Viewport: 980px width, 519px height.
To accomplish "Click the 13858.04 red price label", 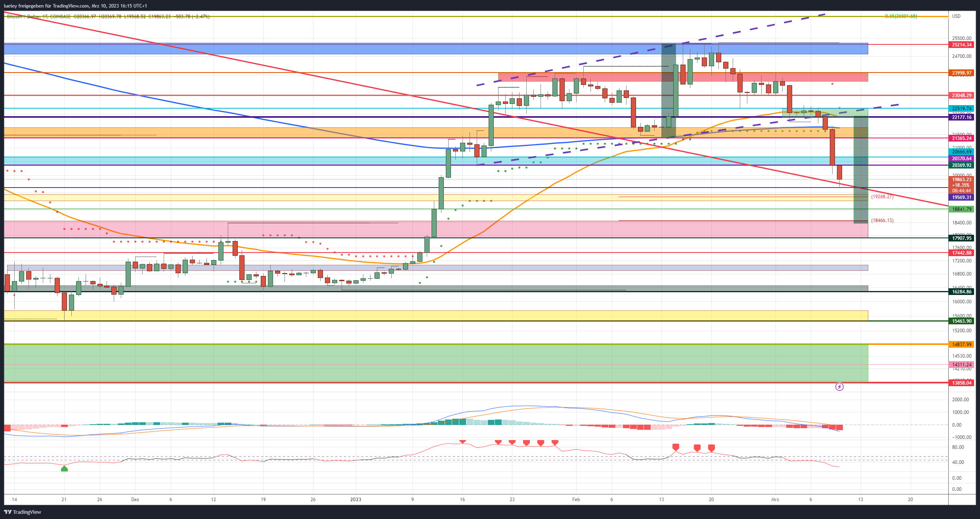I will [x=962, y=383].
